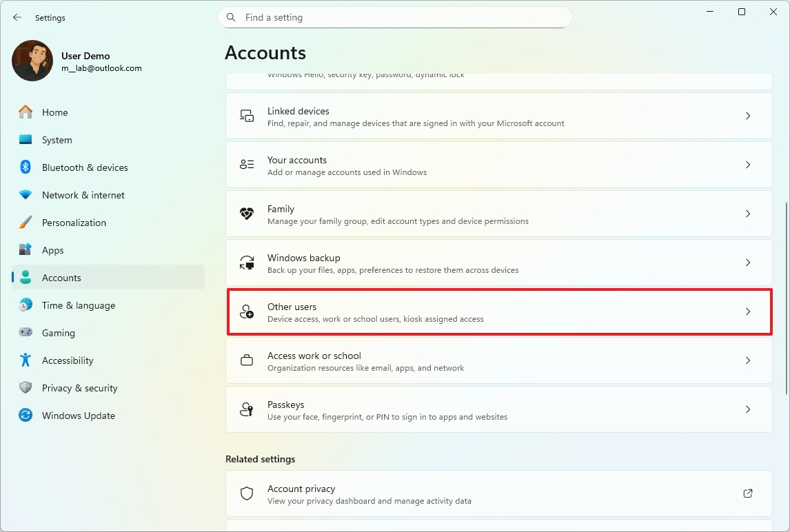Click the User Demo name

85,56
